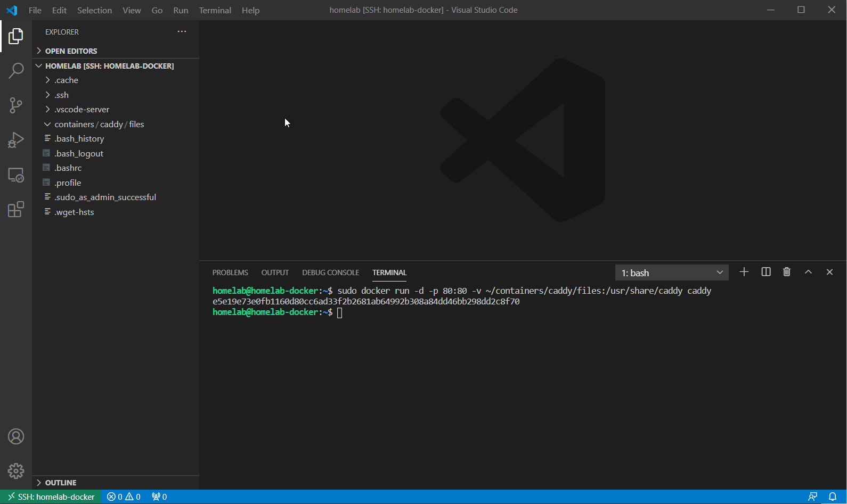Open Explorer more actions ellipsis
The width and height of the screenshot is (847, 504).
182,31
